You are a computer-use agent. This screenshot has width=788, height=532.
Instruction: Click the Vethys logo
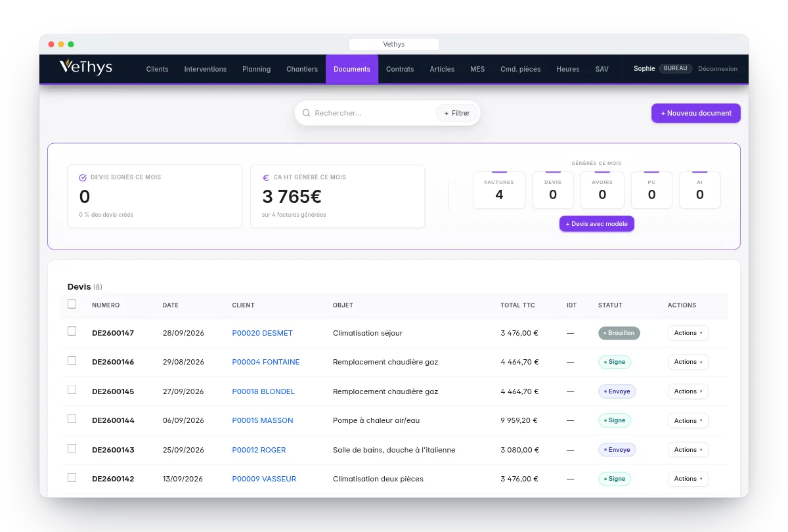pyautogui.click(x=86, y=67)
